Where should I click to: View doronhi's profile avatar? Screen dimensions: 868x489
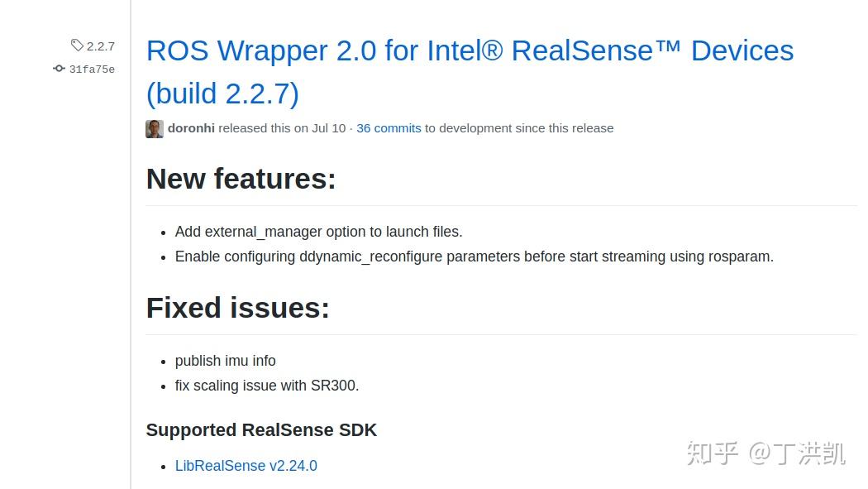(154, 128)
